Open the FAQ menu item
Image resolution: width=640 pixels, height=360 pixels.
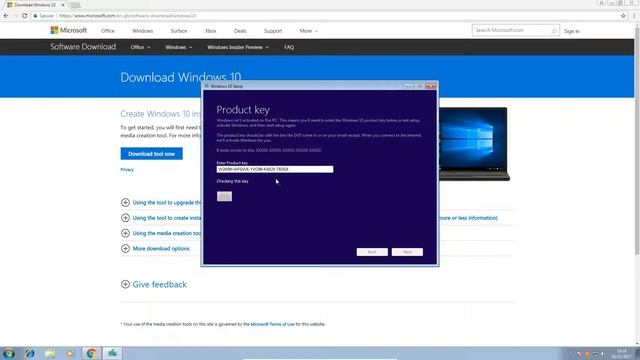point(289,47)
